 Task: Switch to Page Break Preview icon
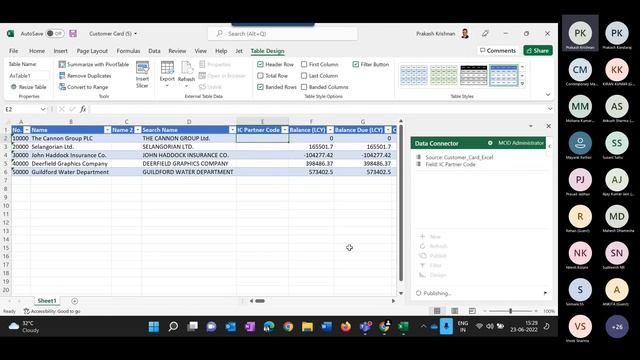click(x=472, y=311)
